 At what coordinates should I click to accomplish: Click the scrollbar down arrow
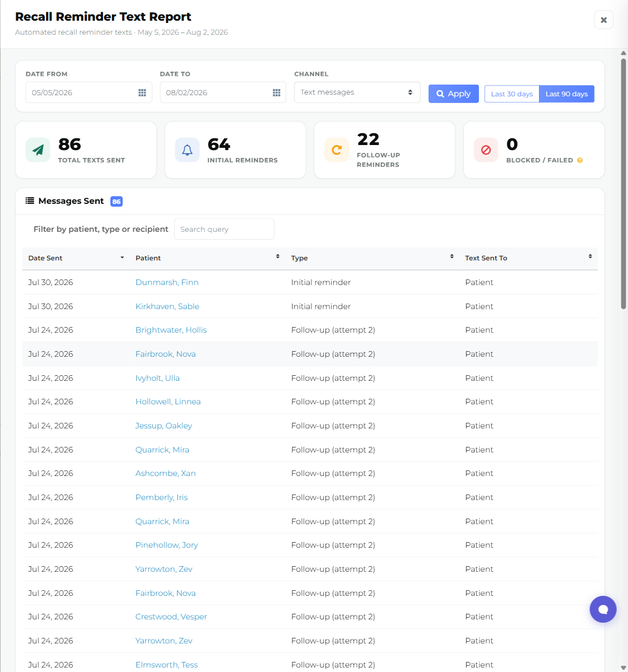point(624,668)
